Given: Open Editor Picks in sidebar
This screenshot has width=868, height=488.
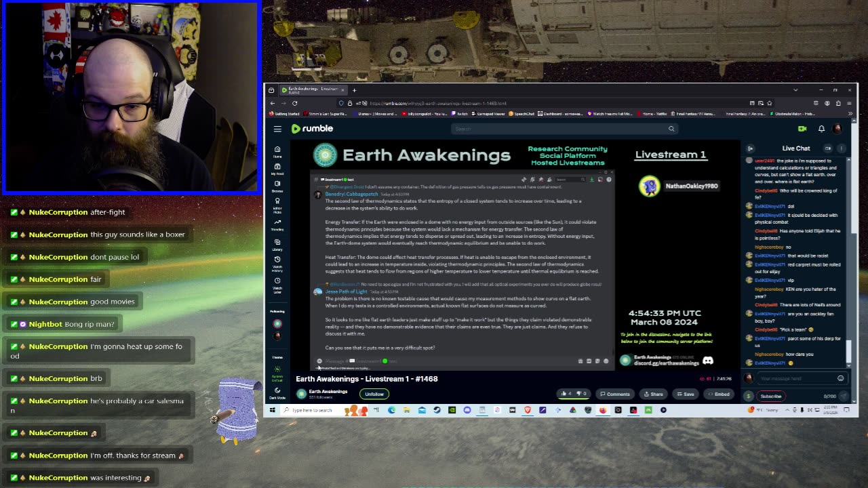Looking at the screenshot, I should pos(277,205).
